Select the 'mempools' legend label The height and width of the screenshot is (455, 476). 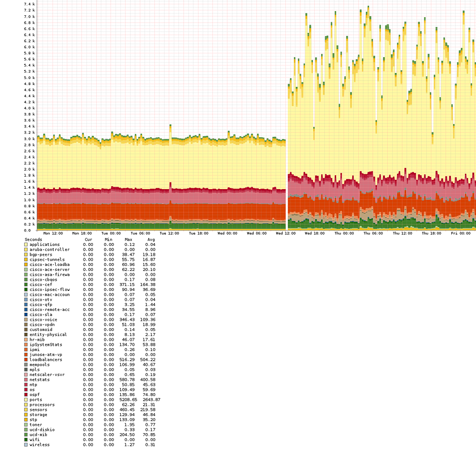[x=40, y=364]
